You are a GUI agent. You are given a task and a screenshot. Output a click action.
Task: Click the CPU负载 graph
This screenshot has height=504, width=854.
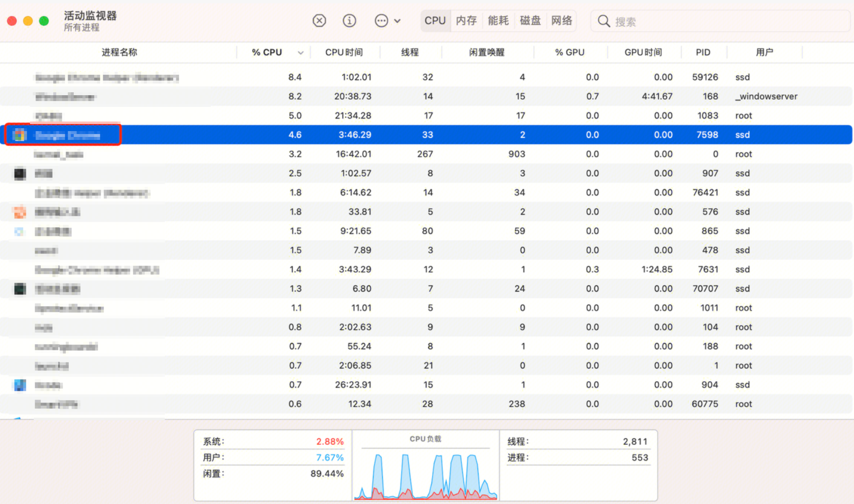pos(425,475)
